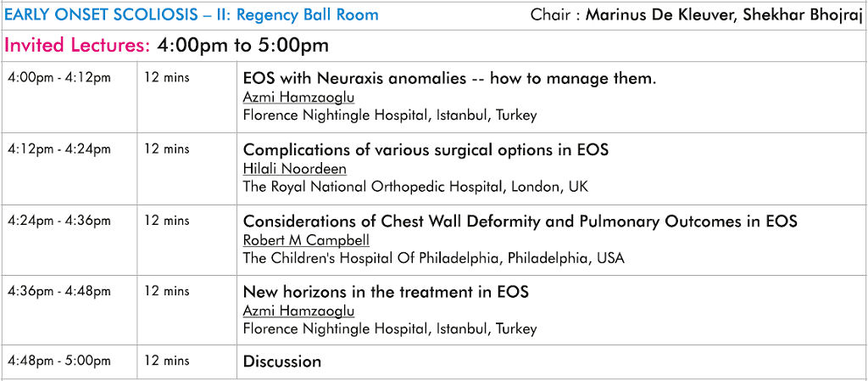Select the EOS with Neuraxis anomalies title

(x=449, y=79)
